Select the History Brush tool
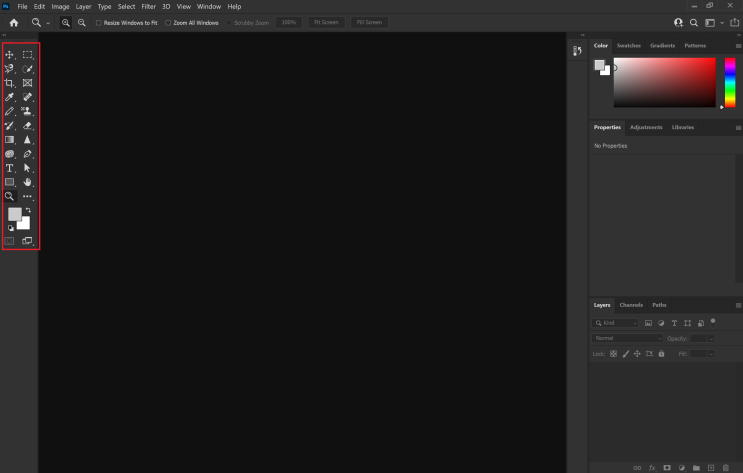743x473 pixels. (x=9, y=126)
